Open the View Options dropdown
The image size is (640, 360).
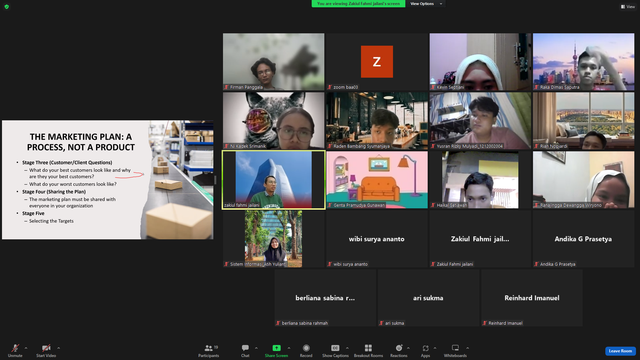pyautogui.click(x=426, y=4)
